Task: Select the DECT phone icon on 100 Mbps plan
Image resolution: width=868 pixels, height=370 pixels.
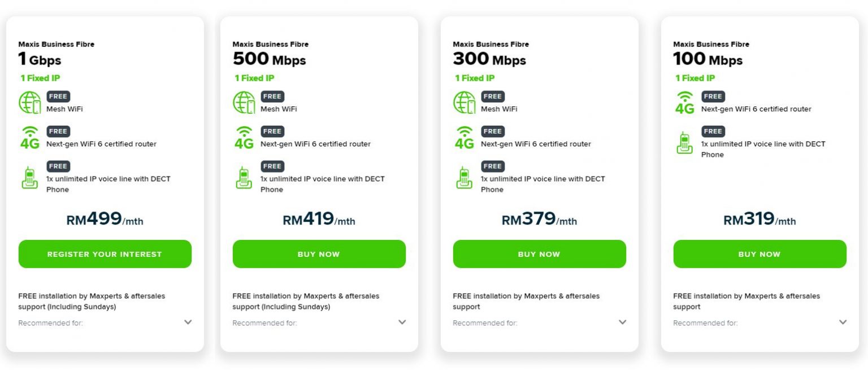Action: tap(684, 144)
